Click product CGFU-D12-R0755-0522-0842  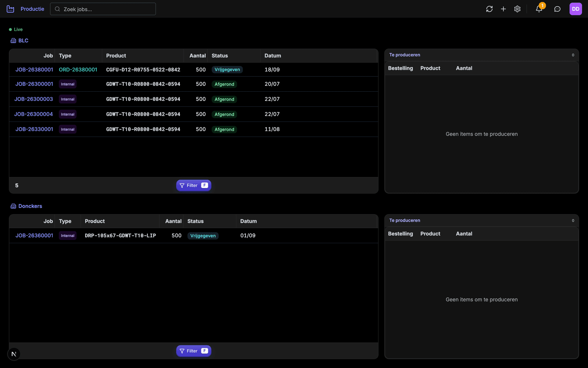143,70
